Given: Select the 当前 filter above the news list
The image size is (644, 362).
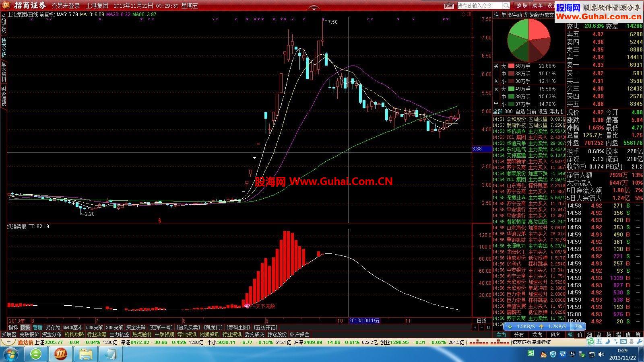Looking at the screenshot, I should click(531, 111).
